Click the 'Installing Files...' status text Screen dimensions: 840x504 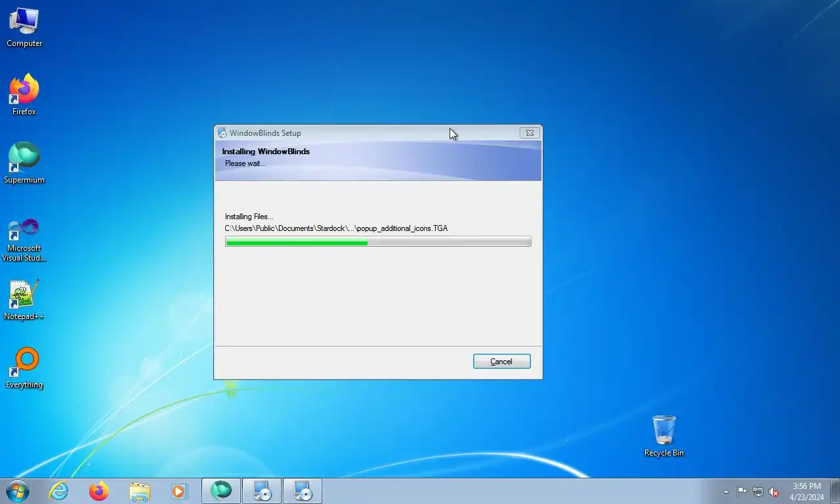(x=249, y=217)
